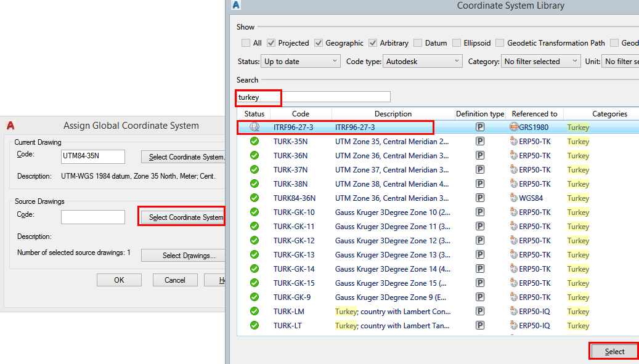Select the TURK84-36N code entry

pos(294,198)
